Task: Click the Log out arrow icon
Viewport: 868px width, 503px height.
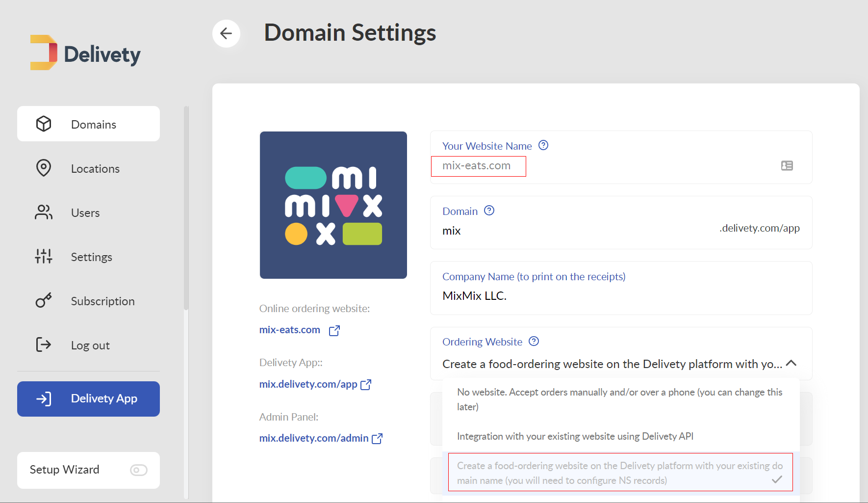Action: (44, 344)
